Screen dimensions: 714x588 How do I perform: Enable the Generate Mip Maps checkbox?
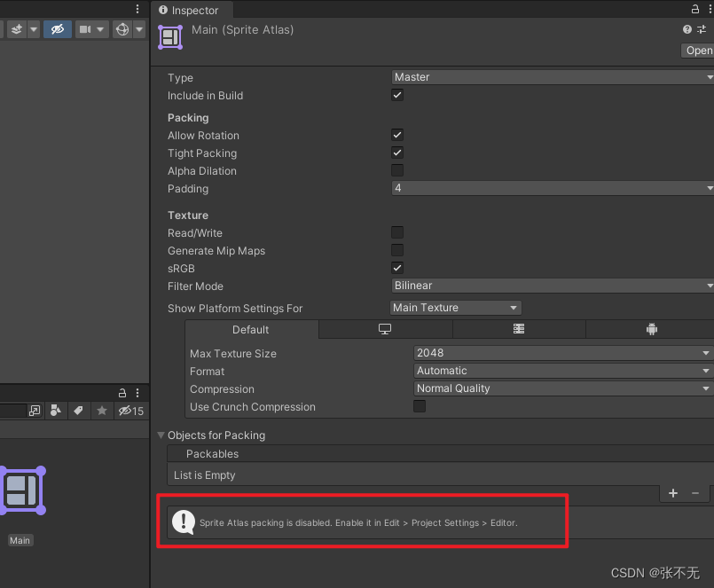point(397,250)
